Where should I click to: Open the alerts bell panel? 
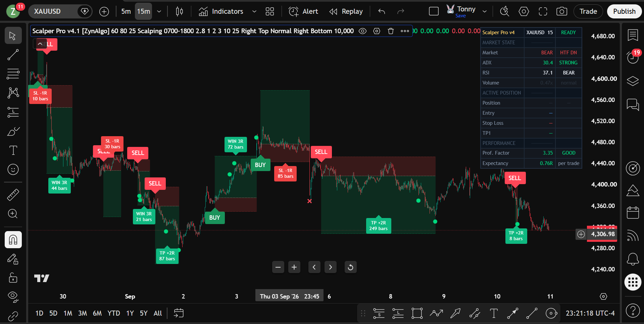coord(633,259)
